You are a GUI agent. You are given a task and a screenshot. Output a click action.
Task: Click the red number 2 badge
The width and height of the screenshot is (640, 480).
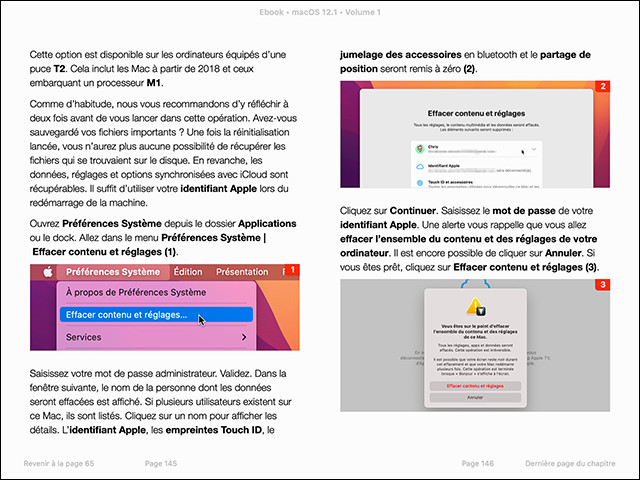pos(602,88)
